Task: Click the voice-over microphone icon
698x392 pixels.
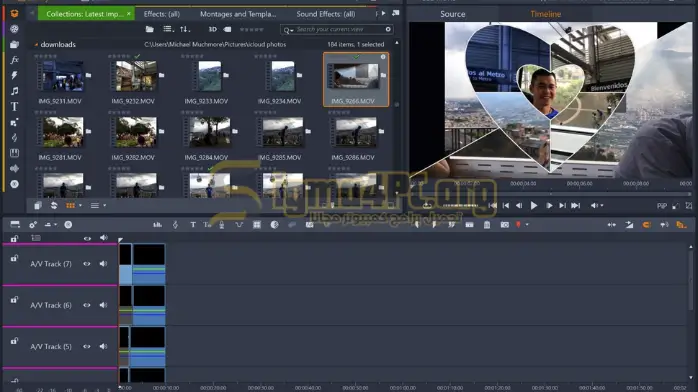Action: [222, 225]
